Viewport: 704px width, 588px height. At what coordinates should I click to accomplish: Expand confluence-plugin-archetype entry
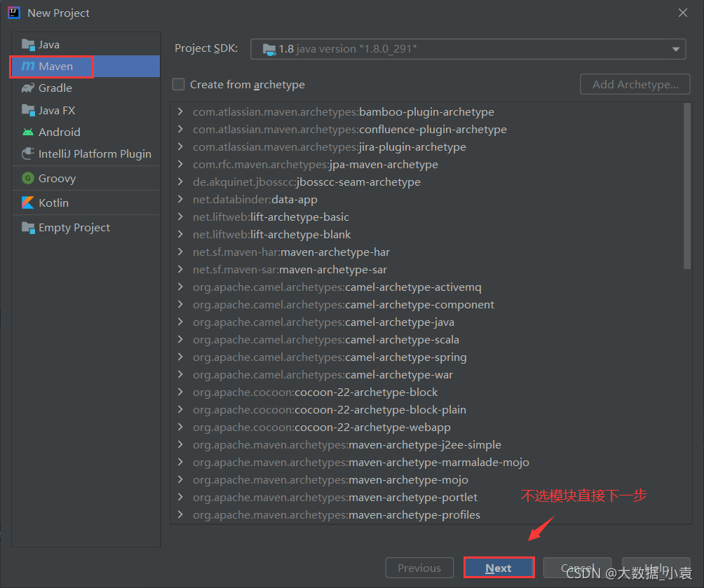(180, 129)
